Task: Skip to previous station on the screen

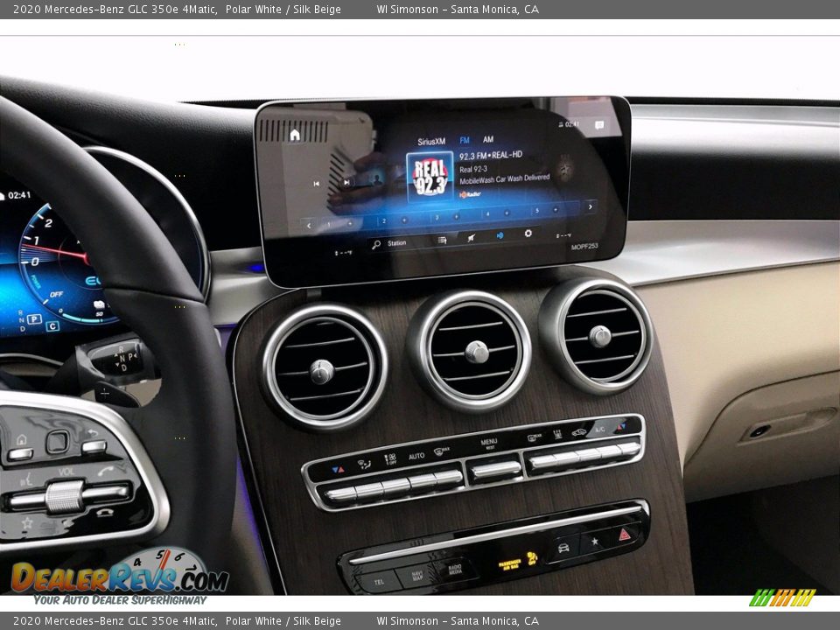Action: click(x=316, y=184)
